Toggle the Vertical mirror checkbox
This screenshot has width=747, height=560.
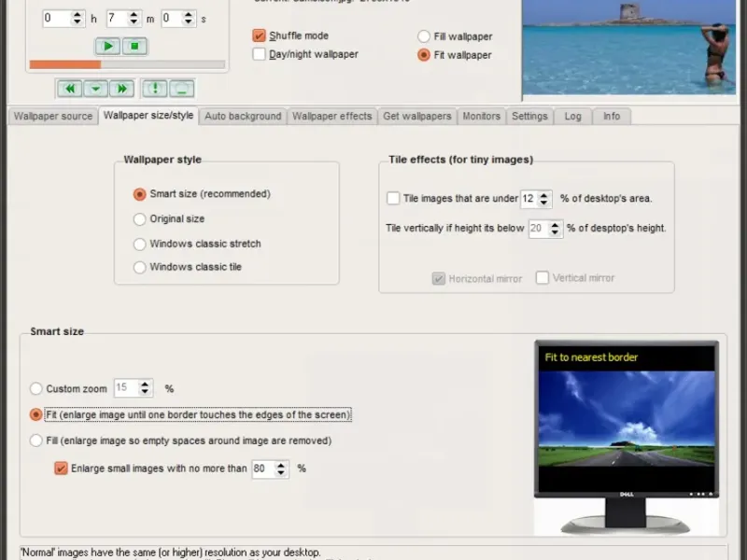coord(543,277)
